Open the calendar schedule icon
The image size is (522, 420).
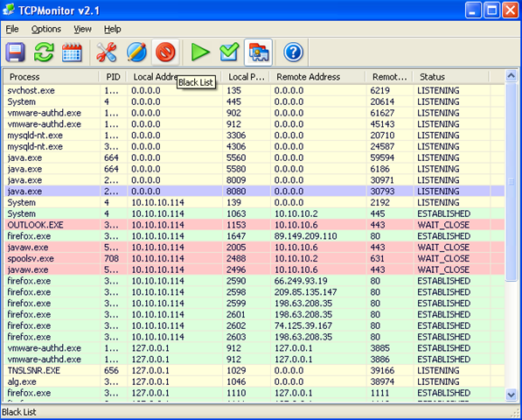[x=72, y=52]
